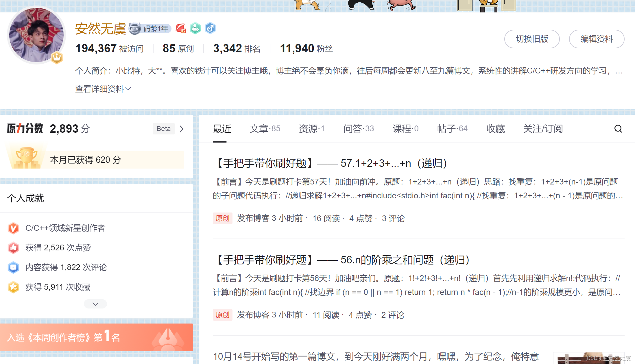Click the 切换旧版 button

pos(532,39)
